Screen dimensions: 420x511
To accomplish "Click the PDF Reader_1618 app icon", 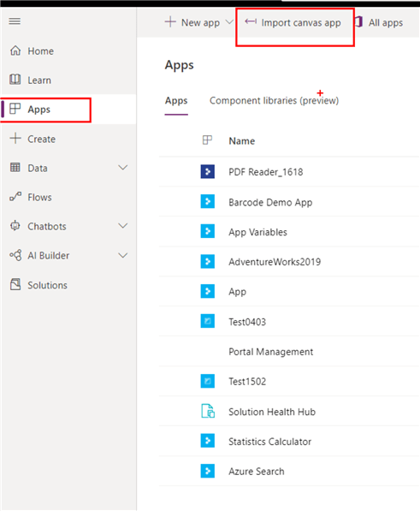I will 207,171.
